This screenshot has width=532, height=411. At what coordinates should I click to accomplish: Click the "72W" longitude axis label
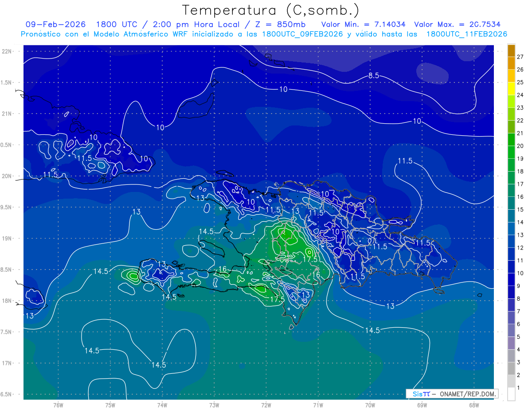click(x=266, y=405)
